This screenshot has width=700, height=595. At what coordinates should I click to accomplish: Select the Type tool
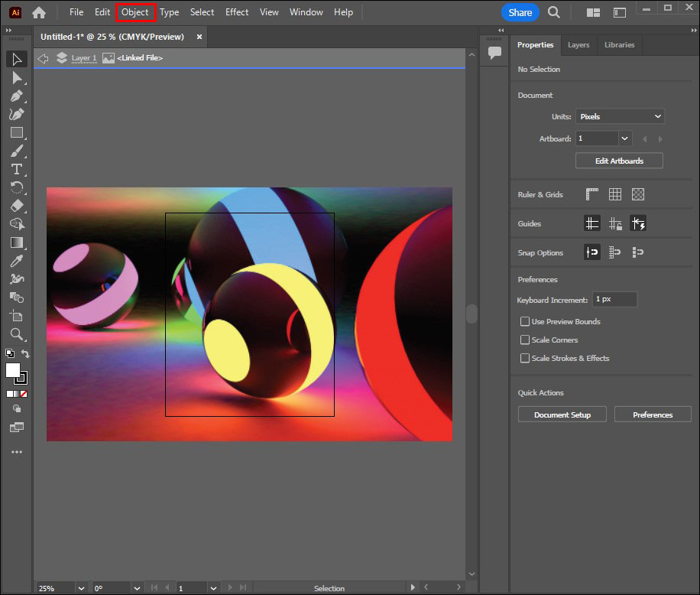pyautogui.click(x=16, y=169)
